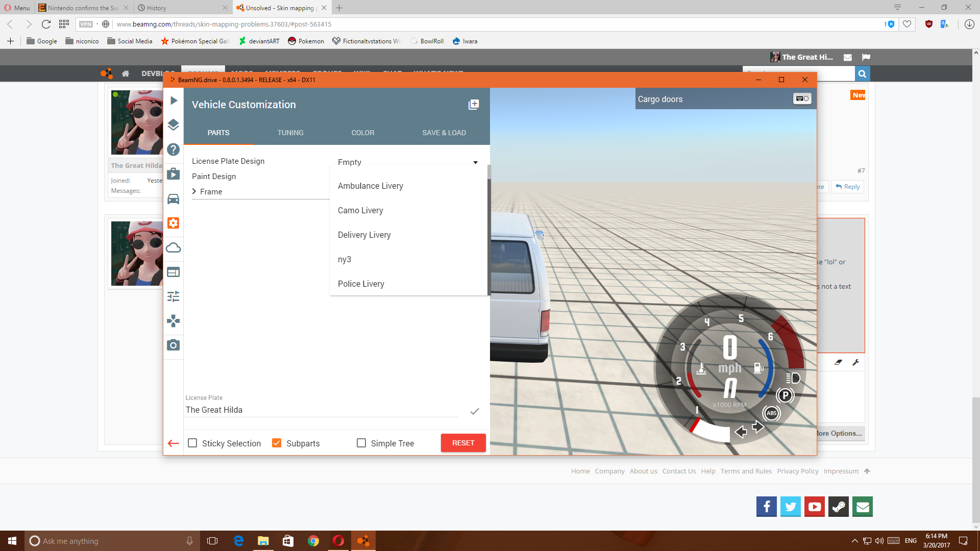Click the wrench icon in reply editor

(x=856, y=362)
